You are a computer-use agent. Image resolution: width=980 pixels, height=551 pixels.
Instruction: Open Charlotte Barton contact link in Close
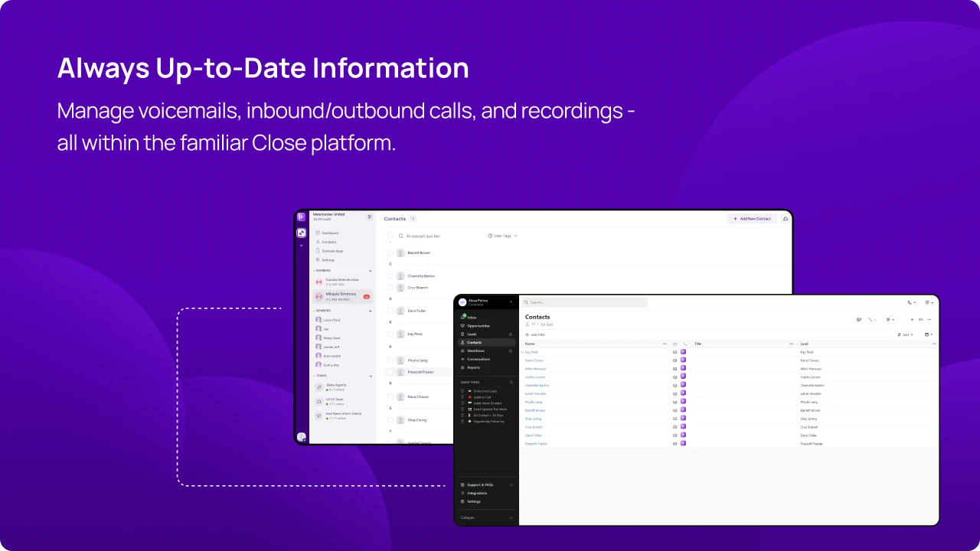537,385
